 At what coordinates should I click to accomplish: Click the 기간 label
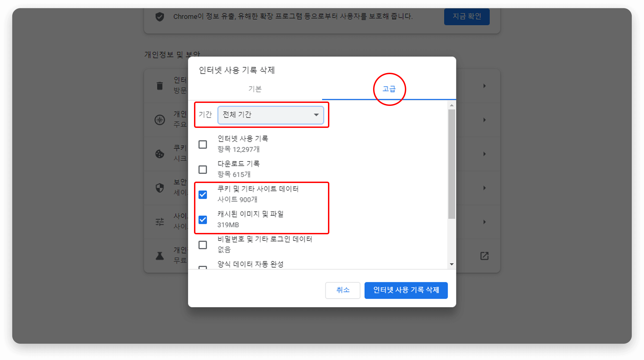tap(205, 115)
